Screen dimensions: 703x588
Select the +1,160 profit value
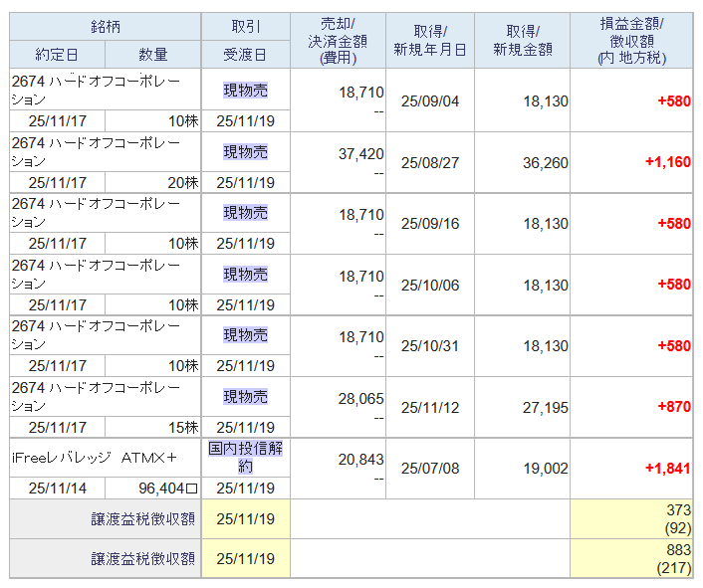667,161
